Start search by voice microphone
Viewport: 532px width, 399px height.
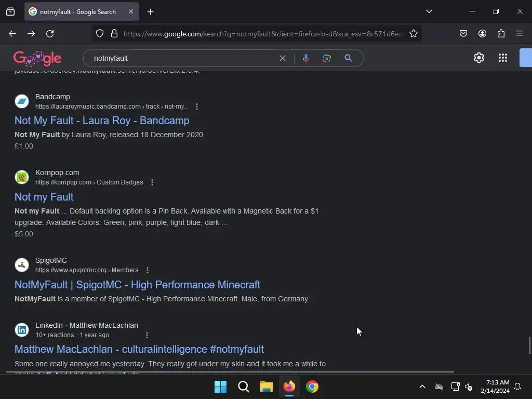(305, 58)
